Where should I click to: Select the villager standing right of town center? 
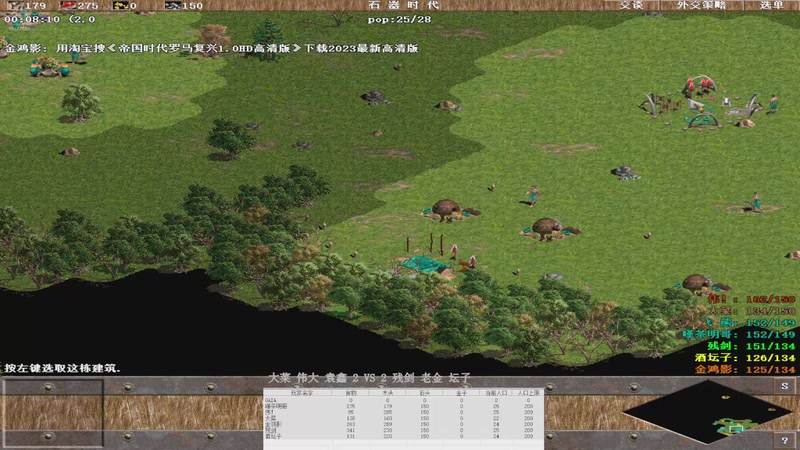[774, 104]
